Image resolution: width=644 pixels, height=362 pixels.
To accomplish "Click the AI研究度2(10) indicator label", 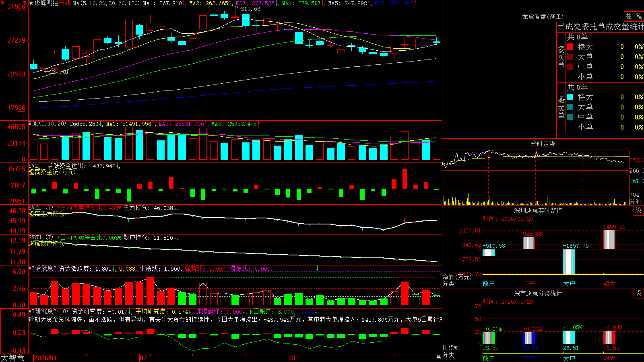I will [48, 311].
